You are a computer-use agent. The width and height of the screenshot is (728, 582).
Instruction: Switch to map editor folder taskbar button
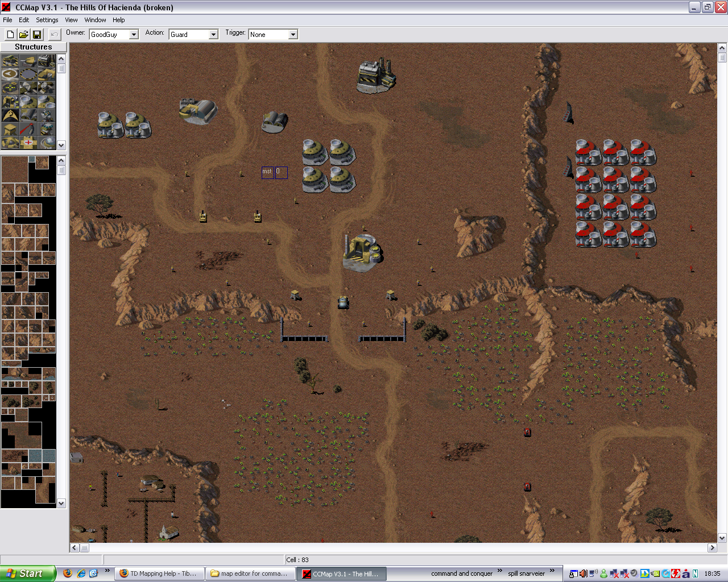250,573
